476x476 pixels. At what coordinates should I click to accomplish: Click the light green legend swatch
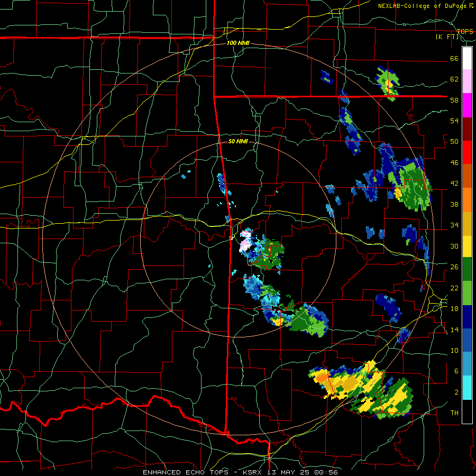tap(467, 293)
